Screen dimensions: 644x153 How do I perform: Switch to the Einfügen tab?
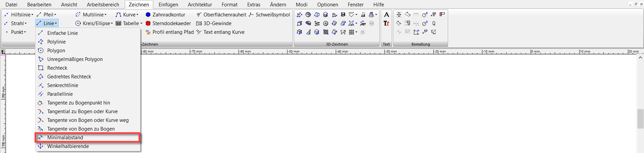point(168,5)
